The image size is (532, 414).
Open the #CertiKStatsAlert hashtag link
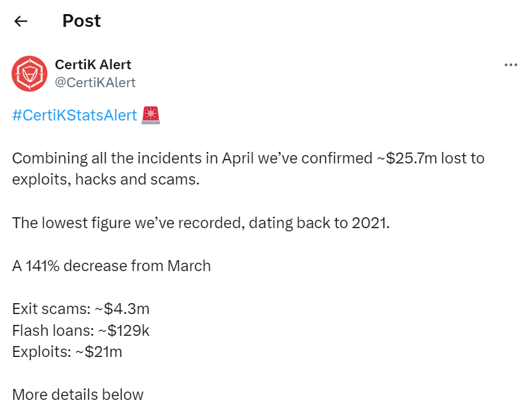pos(74,115)
